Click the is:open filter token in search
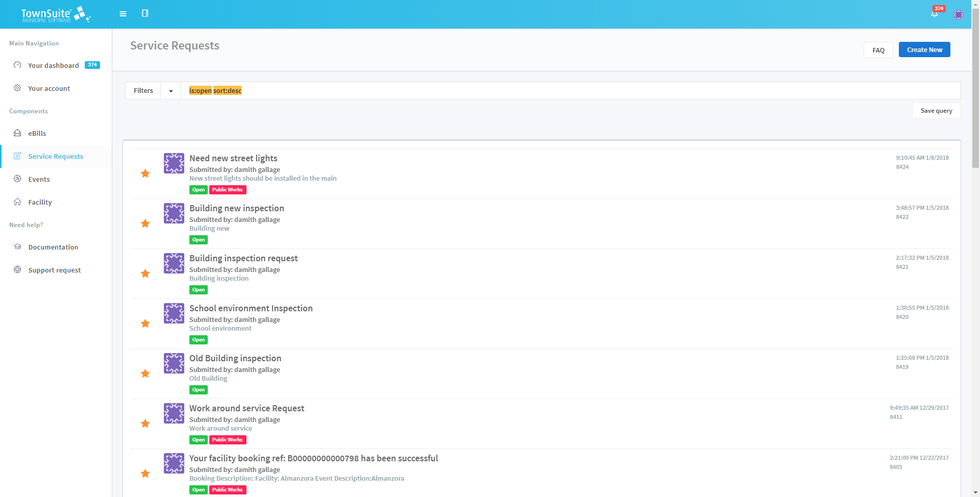Screen dimensions: 980x497 click(x=200, y=90)
